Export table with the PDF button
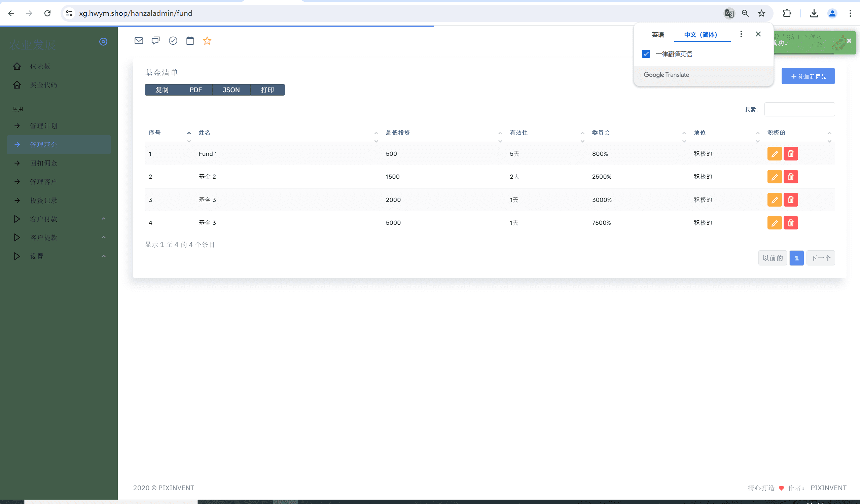The height and width of the screenshot is (504, 860). 195,90
